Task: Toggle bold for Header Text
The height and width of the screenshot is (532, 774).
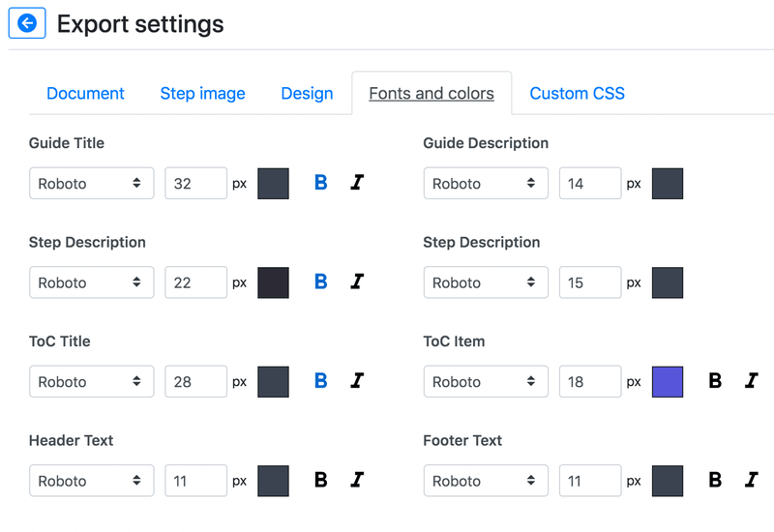Action: pyautogui.click(x=321, y=480)
